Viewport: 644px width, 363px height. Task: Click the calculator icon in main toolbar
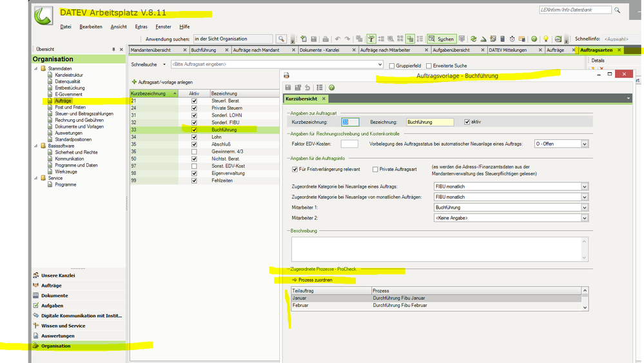click(x=502, y=39)
